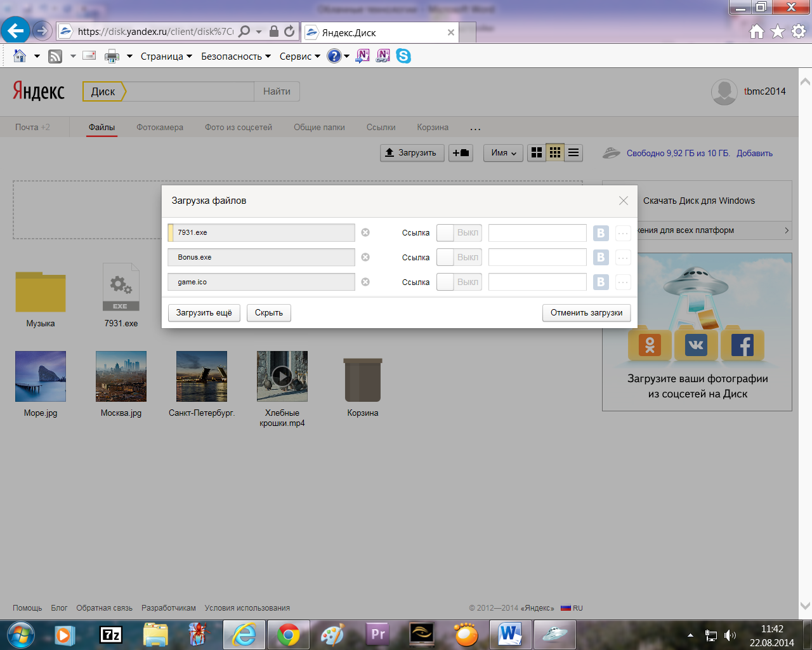Image resolution: width=812 pixels, height=650 pixels.
Task: Cancel upload of game.ico
Action: pyautogui.click(x=365, y=282)
